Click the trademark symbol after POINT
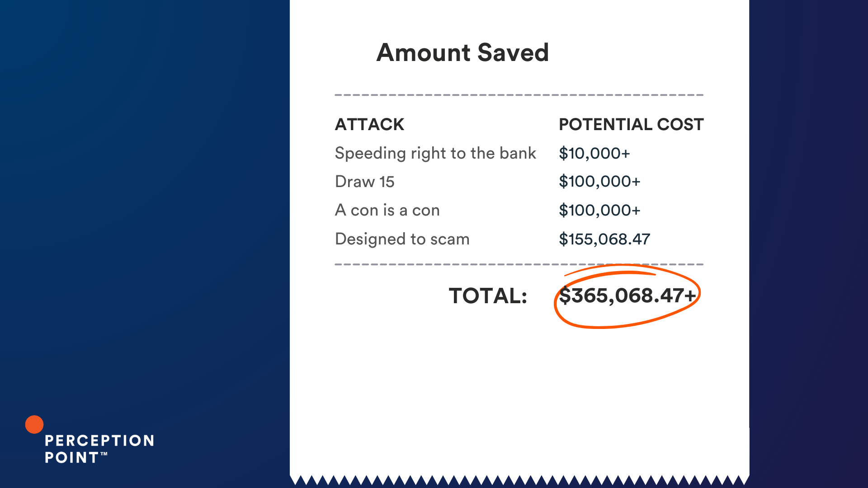868x488 pixels. 104,454
